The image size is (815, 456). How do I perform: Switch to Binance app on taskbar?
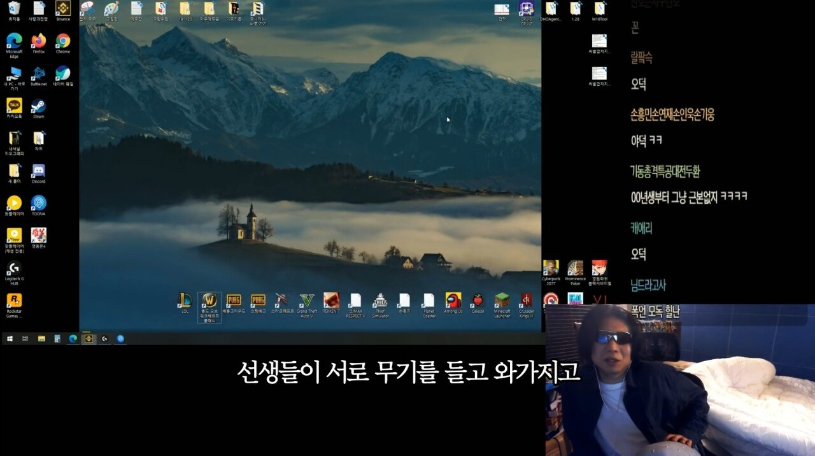coord(88,338)
